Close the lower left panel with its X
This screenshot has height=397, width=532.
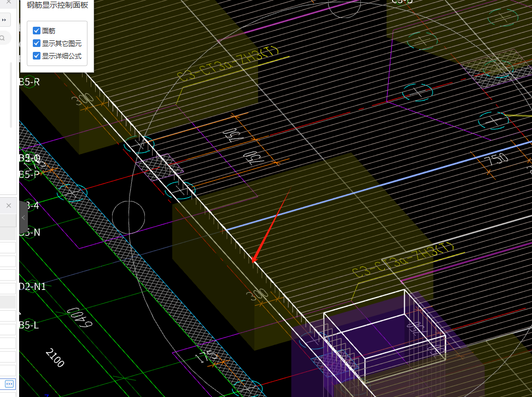pos(9,206)
